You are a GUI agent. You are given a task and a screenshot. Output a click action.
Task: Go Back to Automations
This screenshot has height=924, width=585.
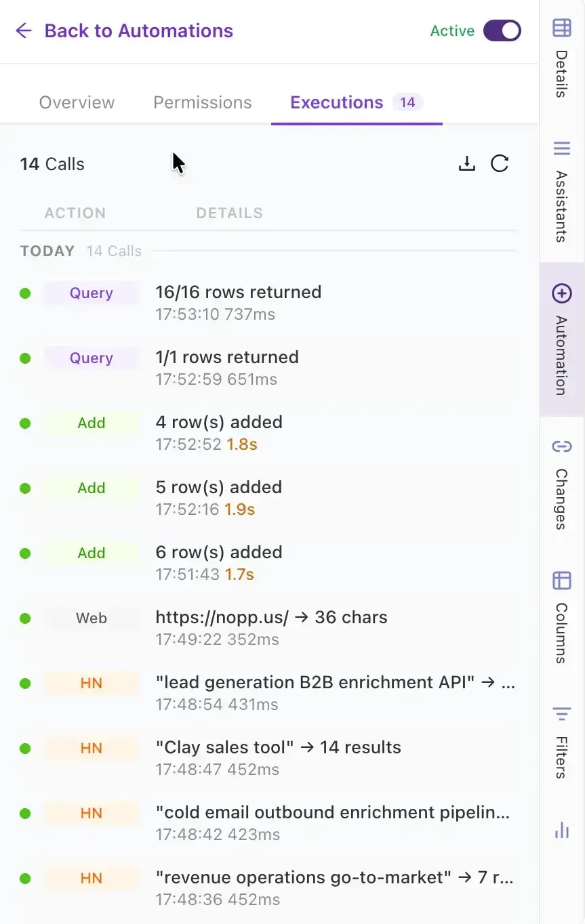coord(138,30)
